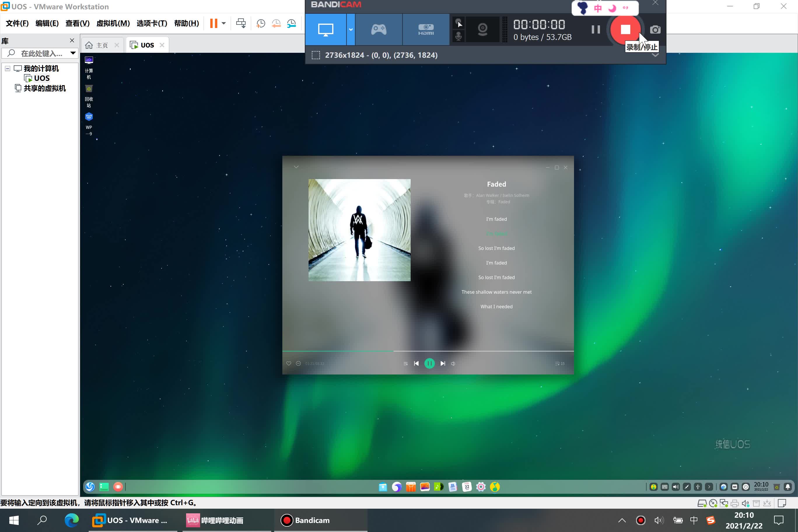The image size is (798, 532).
Task: Take a screenshot with Bandicam's camera icon
Action: click(x=655, y=30)
